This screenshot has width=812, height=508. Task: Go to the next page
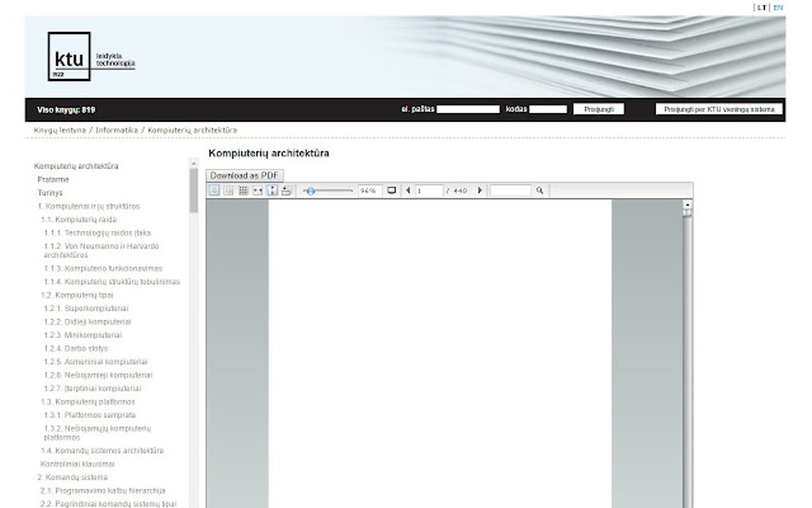point(478,190)
